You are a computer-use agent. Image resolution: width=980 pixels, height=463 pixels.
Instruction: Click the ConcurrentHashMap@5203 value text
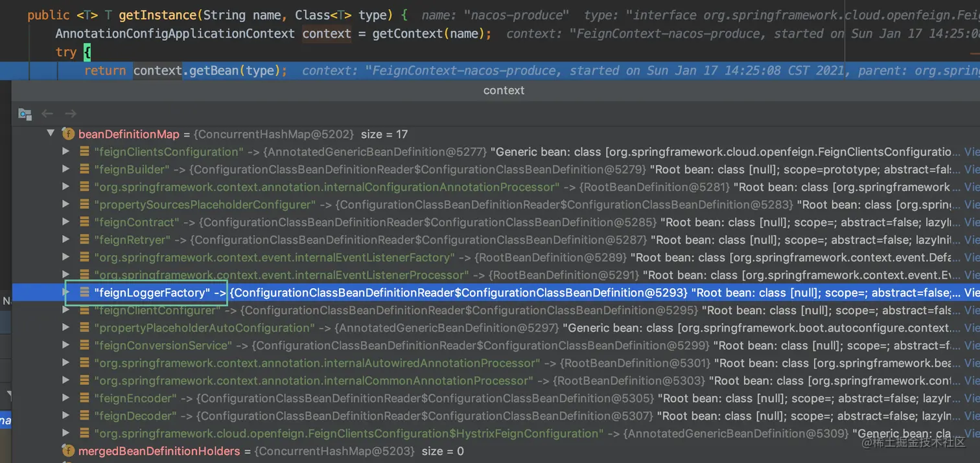(334, 451)
